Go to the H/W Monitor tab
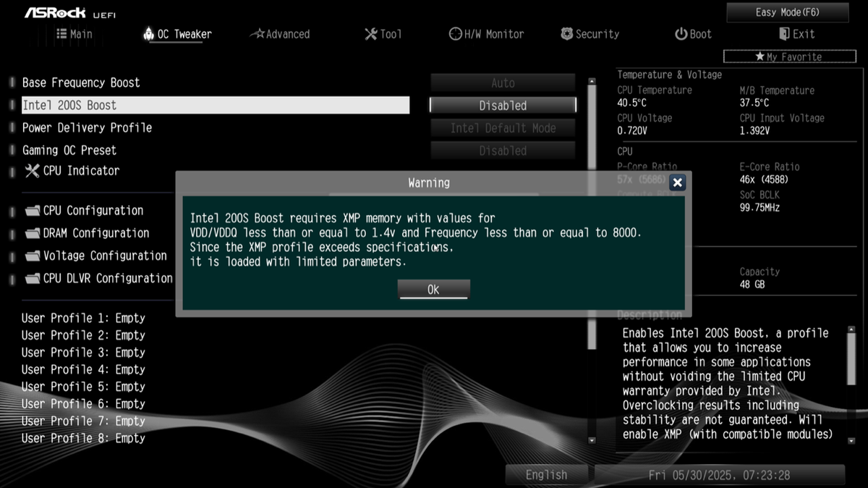The image size is (868, 488). [486, 34]
